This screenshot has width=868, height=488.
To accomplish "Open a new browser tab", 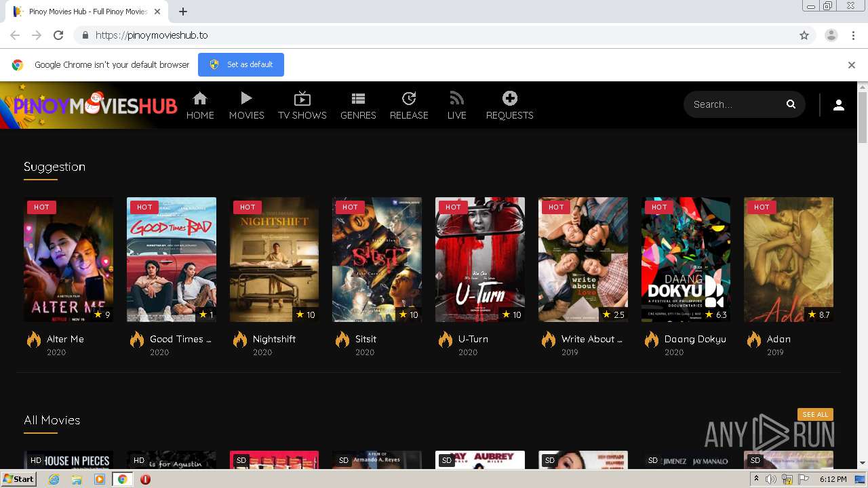I will coord(183,12).
